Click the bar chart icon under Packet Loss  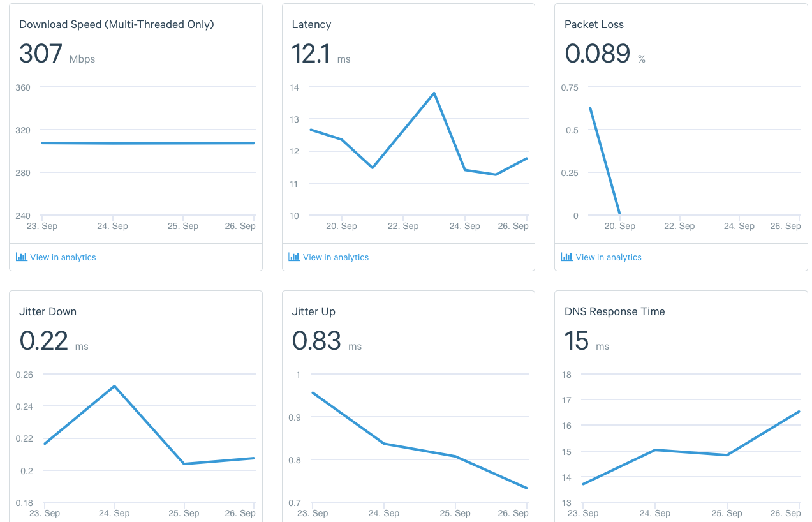(567, 257)
